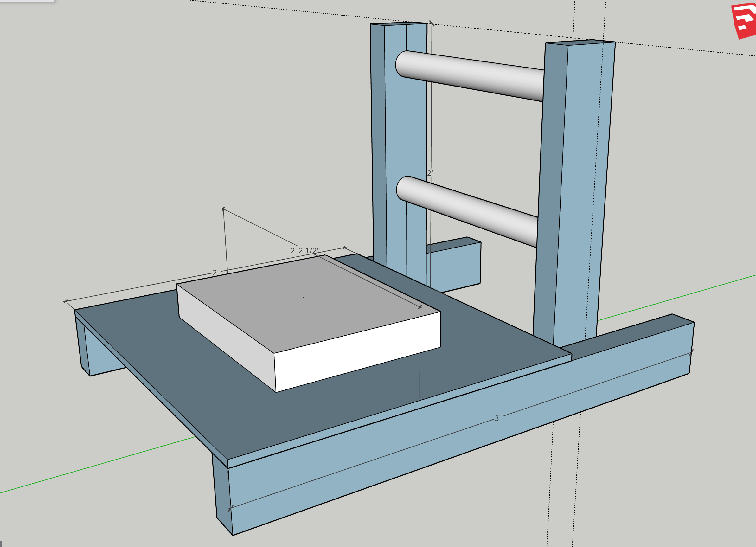
Task: Click the 2' dimension label left of box
Action: tap(215, 273)
